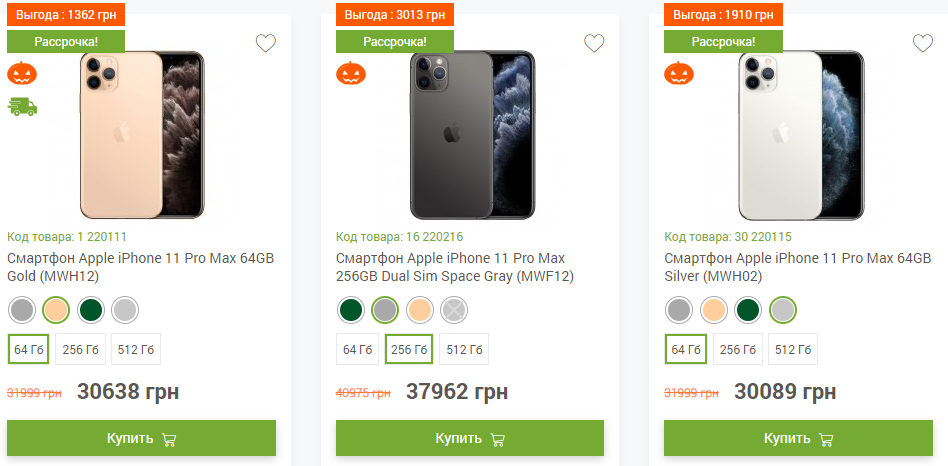Click pumpkin icon on Gold iPhone card
Screen dimensions: 948x466
(x=21, y=73)
